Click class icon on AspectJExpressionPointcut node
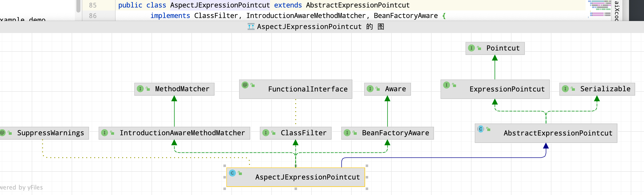 232,173
